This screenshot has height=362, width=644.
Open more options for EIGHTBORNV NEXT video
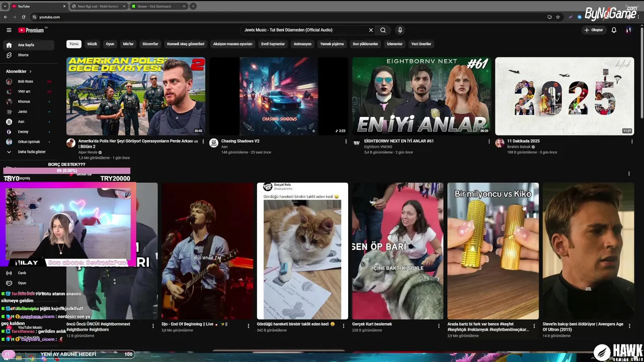point(489,142)
